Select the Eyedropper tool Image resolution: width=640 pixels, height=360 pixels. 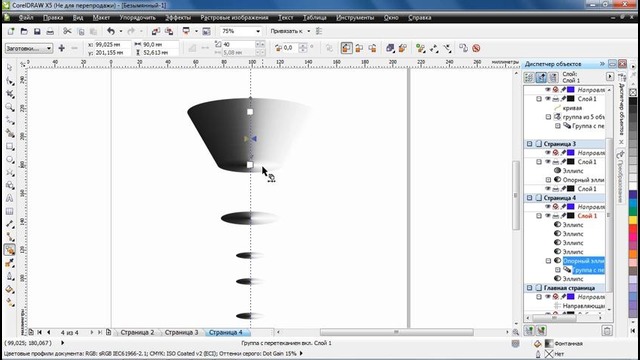tap(10, 263)
